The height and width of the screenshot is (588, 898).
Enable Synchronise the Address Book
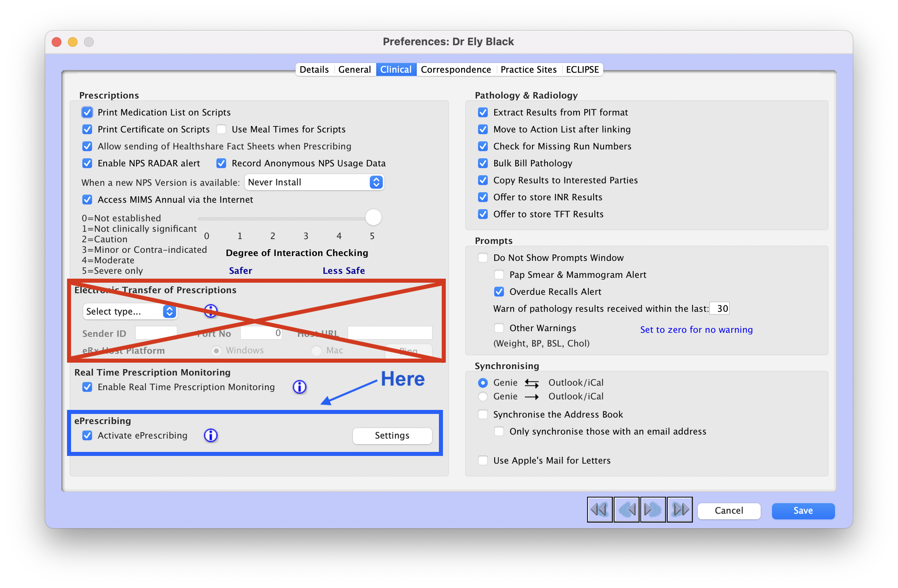point(483,414)
